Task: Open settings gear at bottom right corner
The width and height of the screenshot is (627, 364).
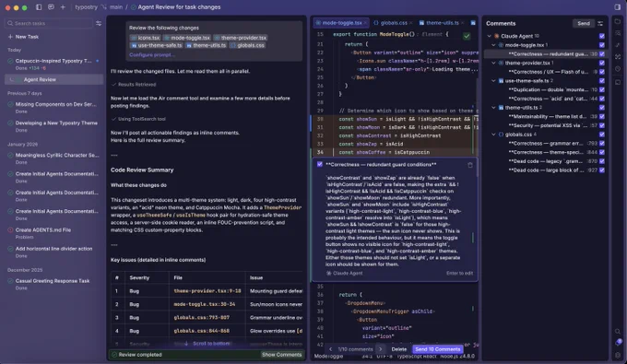Action: click(618, 355)
